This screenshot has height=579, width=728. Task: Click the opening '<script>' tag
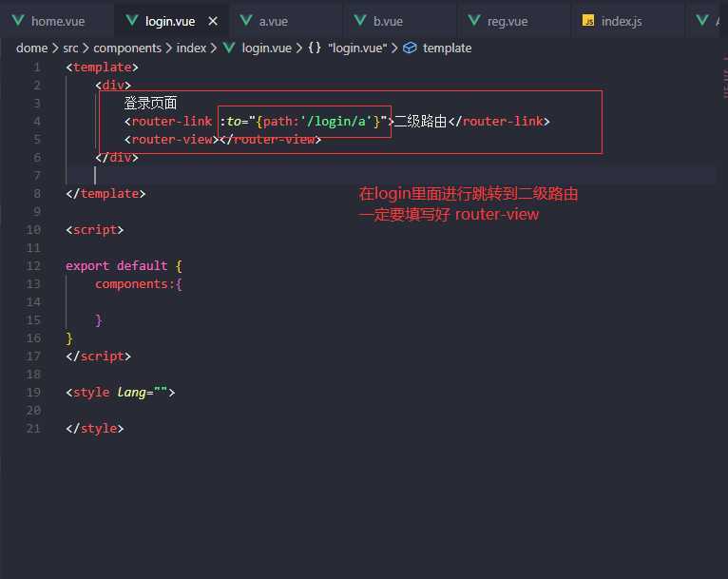pos(95,230)
